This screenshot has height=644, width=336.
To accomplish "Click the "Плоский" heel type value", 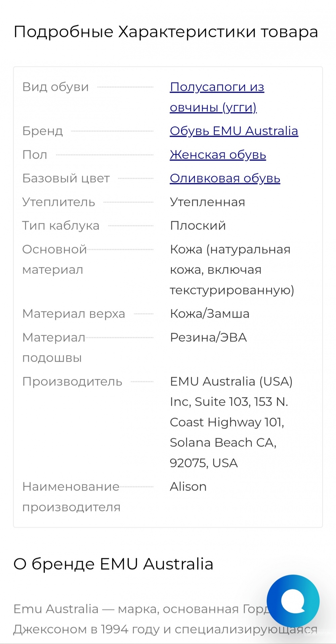I will (198, 226).
